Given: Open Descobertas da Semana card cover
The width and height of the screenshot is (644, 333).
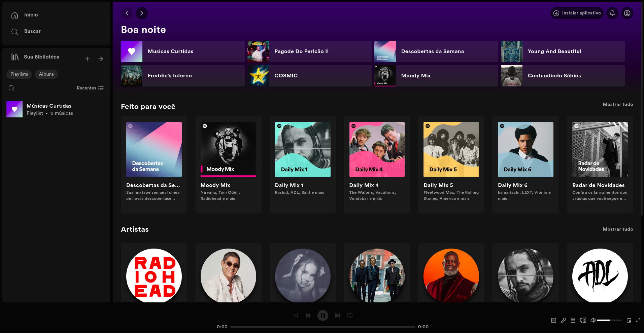Looking at the screenshot, I should click(x=154, y=149).
